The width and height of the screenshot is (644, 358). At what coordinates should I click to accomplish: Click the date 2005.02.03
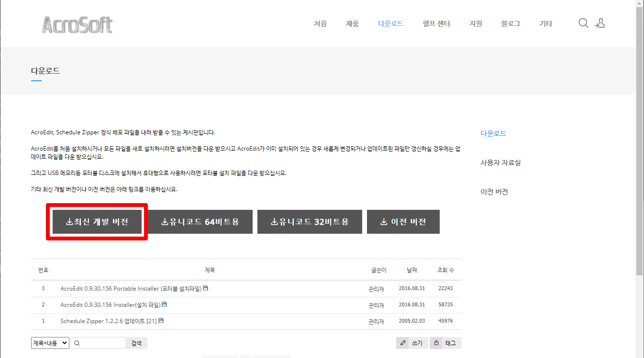(x=411, y=321)
